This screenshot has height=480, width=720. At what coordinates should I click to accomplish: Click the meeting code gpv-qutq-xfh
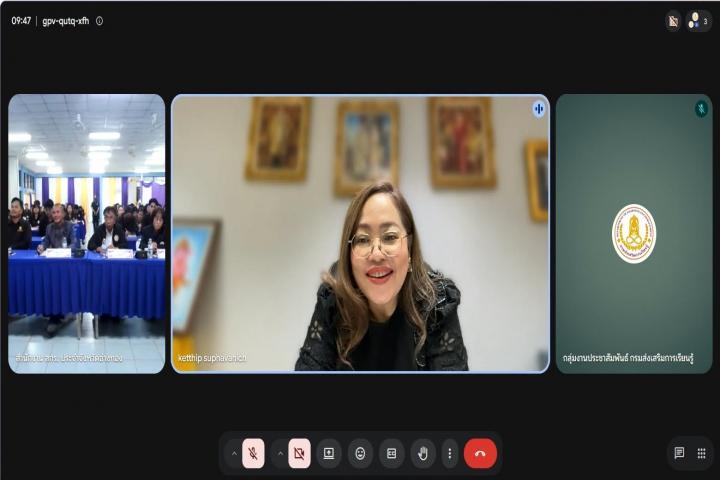(x=66, y=21)
